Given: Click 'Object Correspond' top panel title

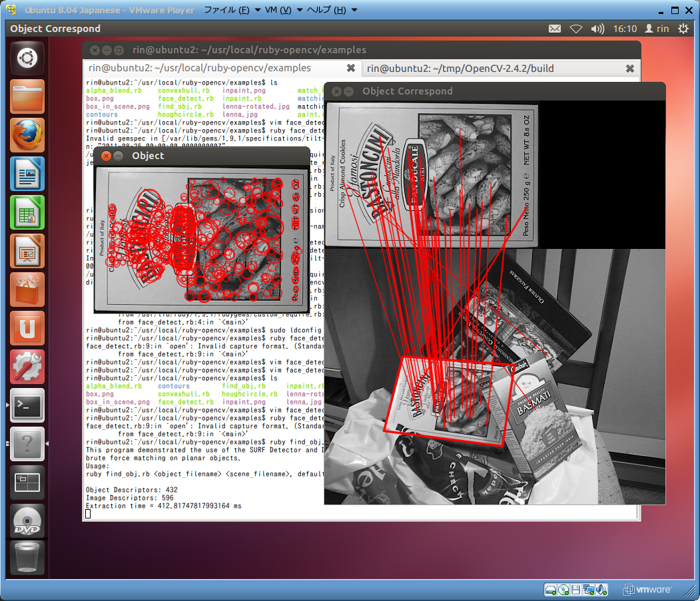Looking at the screenshot, I should (x=55, y=29).
